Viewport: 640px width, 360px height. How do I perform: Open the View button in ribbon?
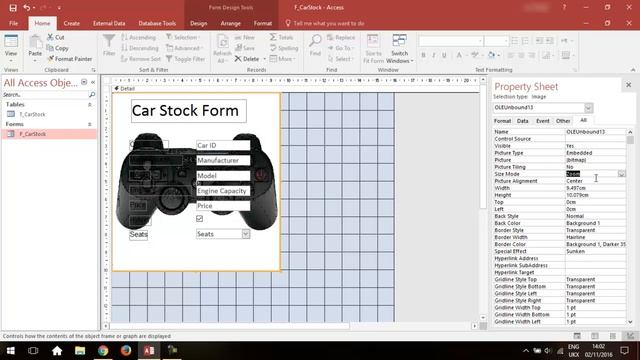(11, 49)
